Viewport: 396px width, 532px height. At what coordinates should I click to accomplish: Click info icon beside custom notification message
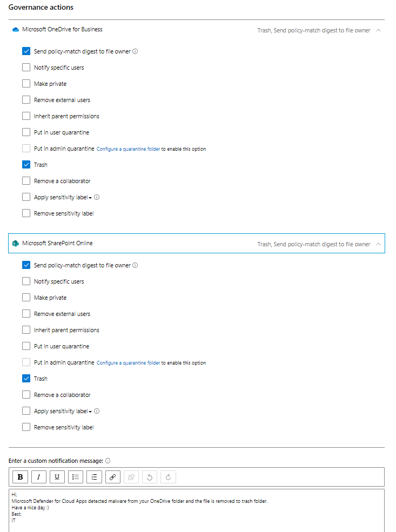[108, 461]
